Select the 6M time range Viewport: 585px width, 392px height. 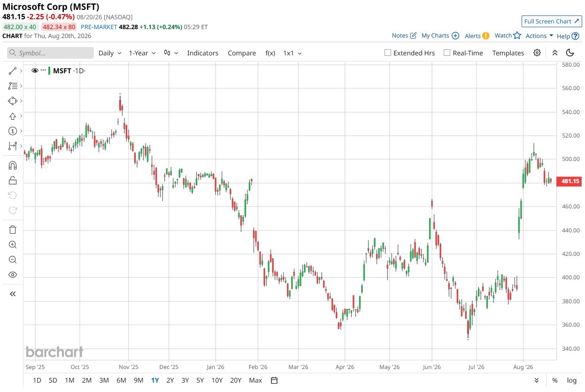click(x=121, y=380)
